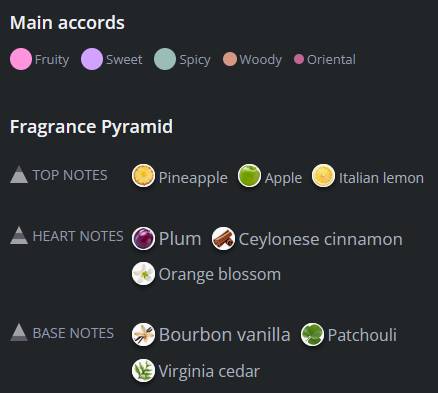Select the green Apple note icon
Viewport: 438px width, 393px height.
pos(249,175)
